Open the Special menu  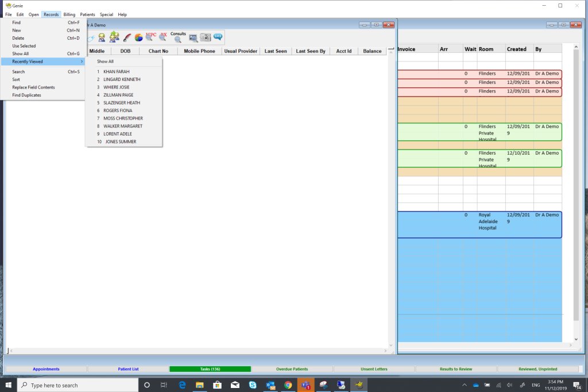[x=106, y=14]
